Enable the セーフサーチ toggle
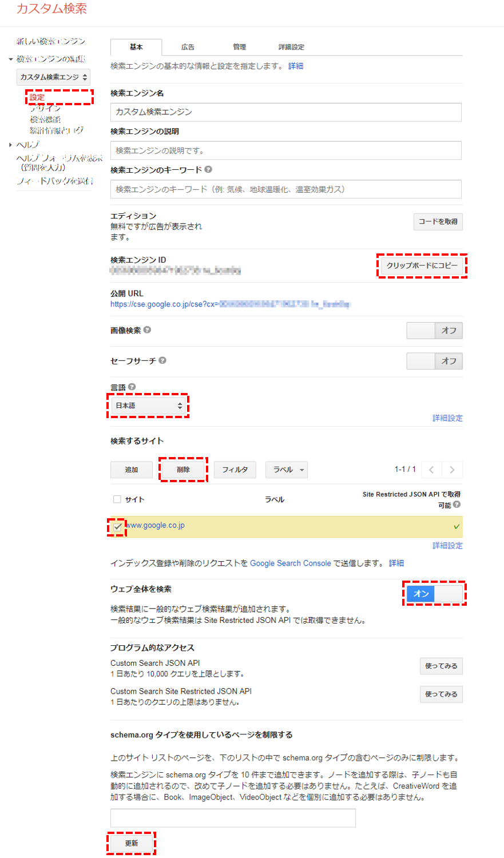This screenshot has height=858, width=504. pyautogui.click(x=420, y=361)
